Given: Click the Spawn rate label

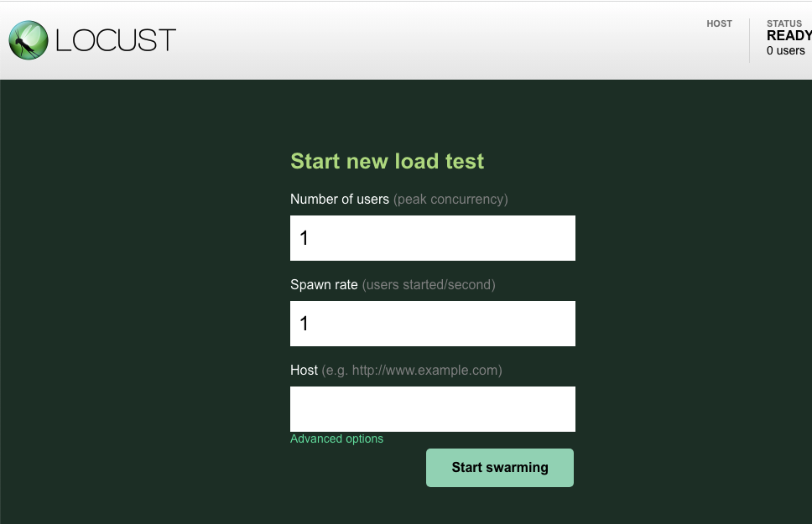Looking at the screenshot, I should pos(324,285).
